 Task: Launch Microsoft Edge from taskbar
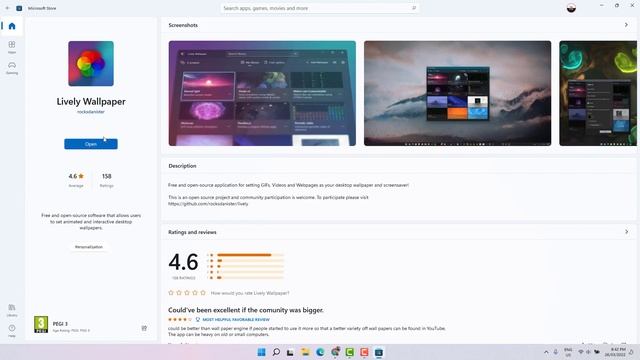(320, 352)
